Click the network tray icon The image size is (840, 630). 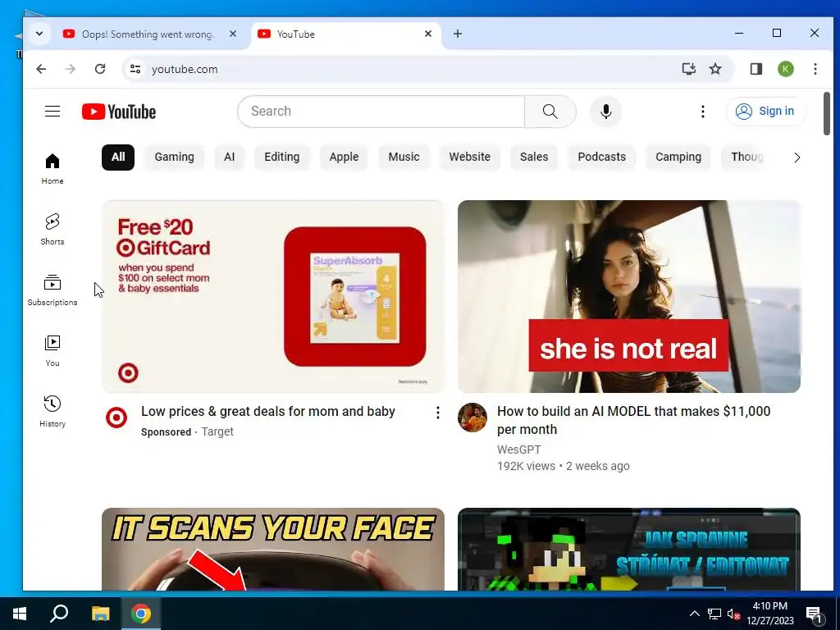714,614
